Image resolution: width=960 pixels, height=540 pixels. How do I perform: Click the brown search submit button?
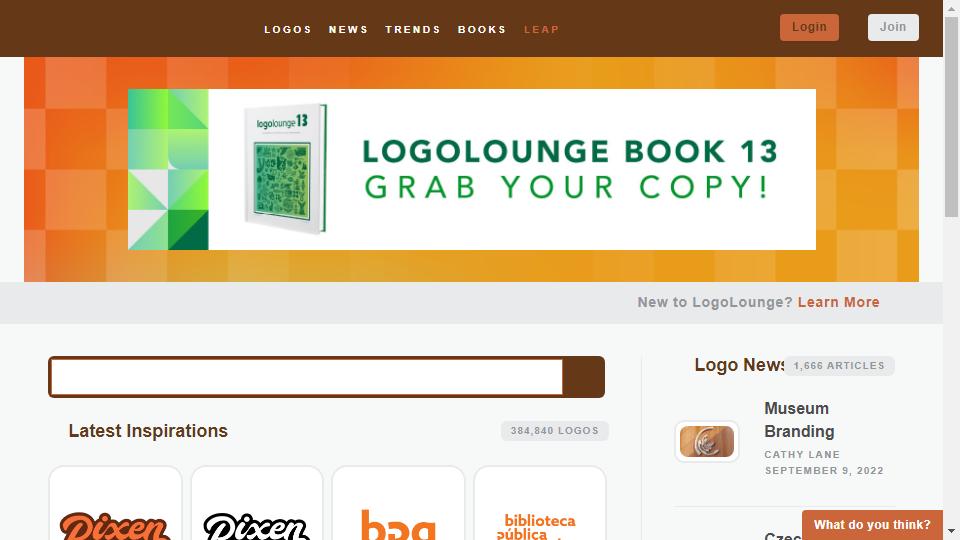[583, 377]
